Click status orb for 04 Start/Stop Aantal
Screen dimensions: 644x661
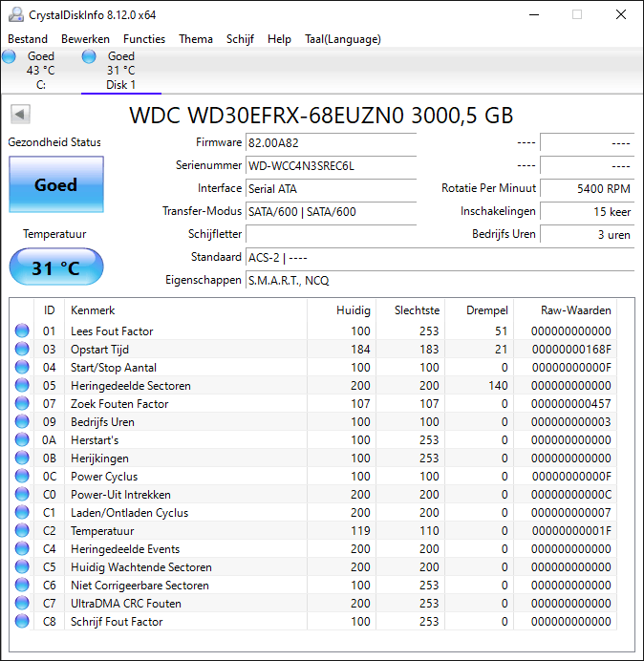point(22,367)
